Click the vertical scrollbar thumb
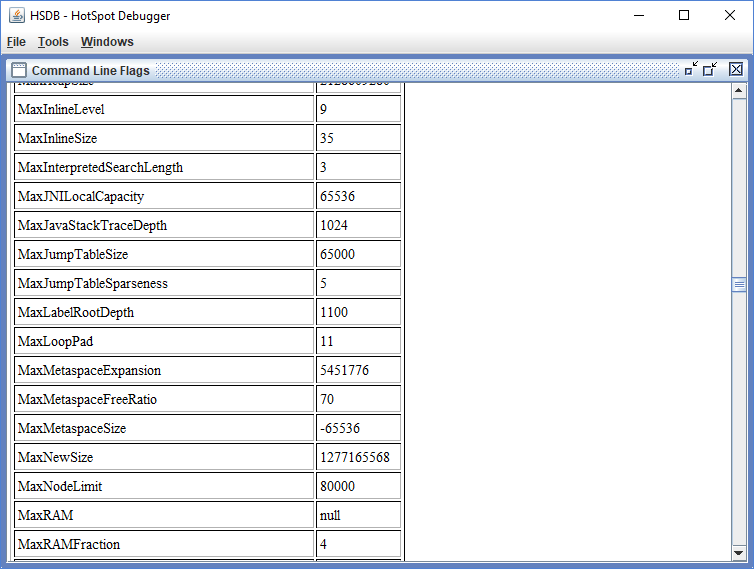The image size is (754, 569). click(739, 285)
